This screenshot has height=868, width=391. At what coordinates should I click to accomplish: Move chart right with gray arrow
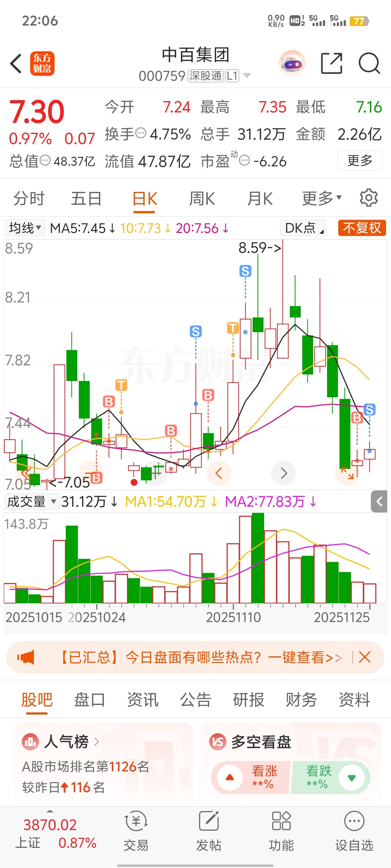coord(284,473)
